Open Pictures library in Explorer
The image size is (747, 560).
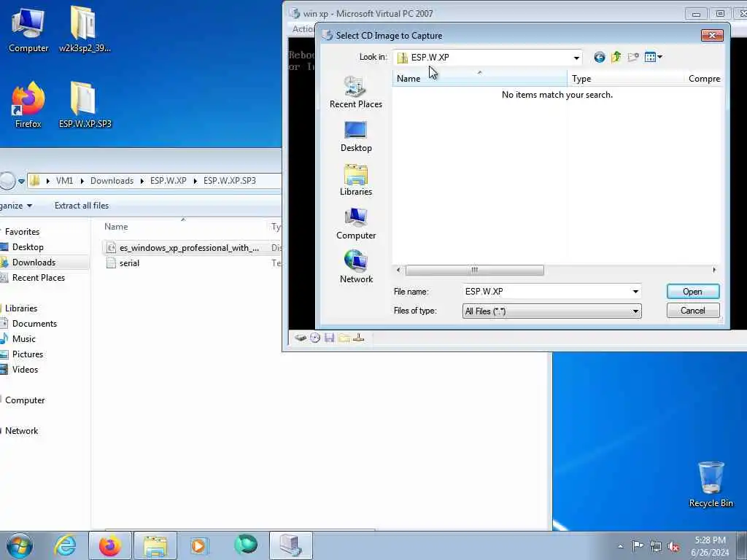pos(28,354)
